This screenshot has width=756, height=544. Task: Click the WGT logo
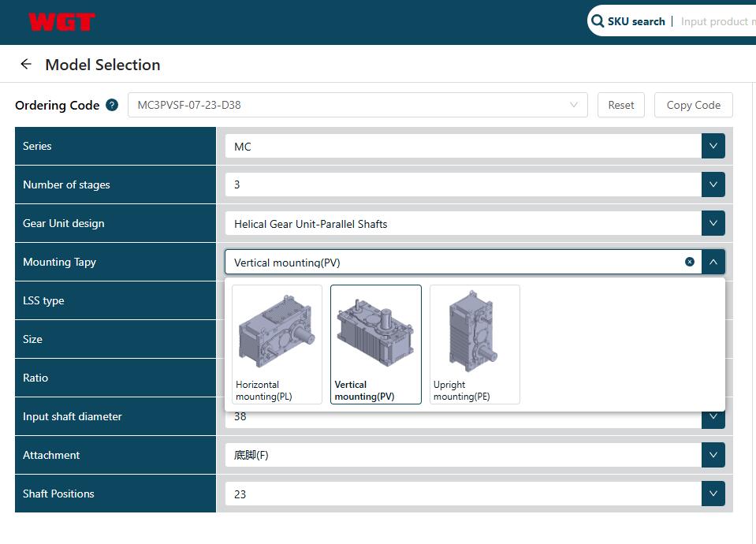coord(61,22)
